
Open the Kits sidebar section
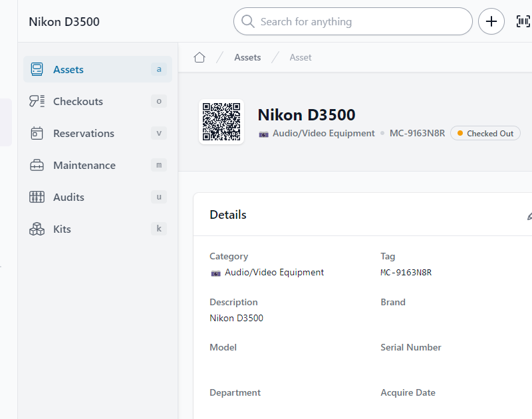click(x=98, y=229)
